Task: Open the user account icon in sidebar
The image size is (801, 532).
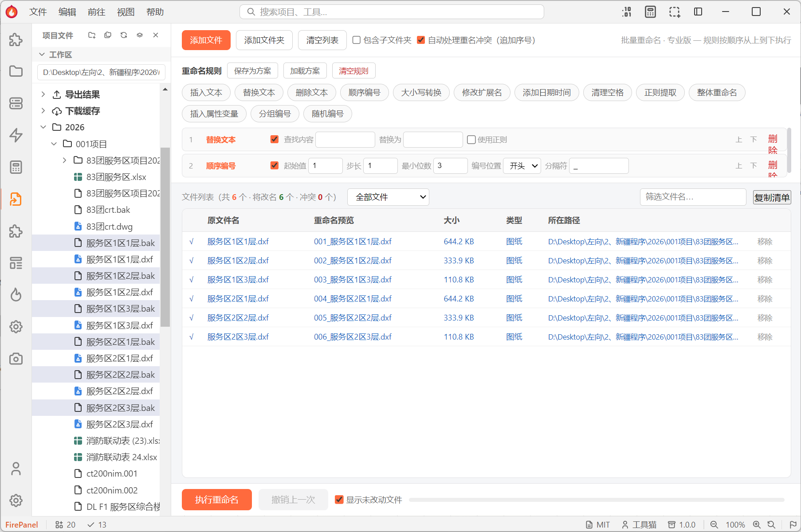Action: 16,469
